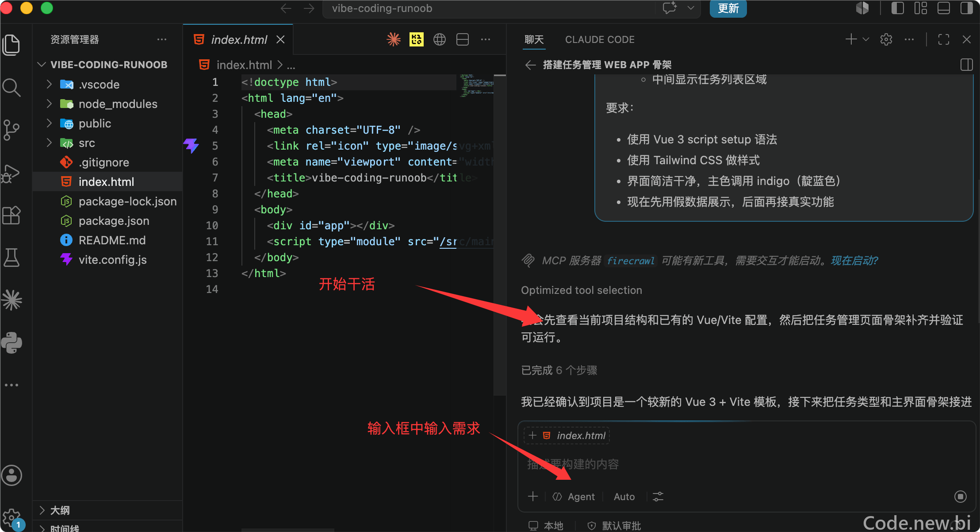Open the Python view in activity bar

(x=11, y=343)
